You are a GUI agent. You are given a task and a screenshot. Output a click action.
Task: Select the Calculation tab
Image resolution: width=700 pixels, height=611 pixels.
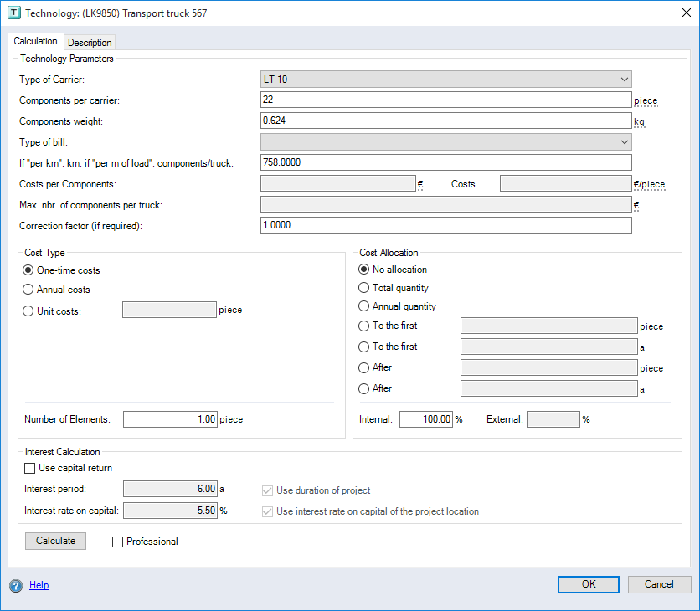tap(36, 41)
